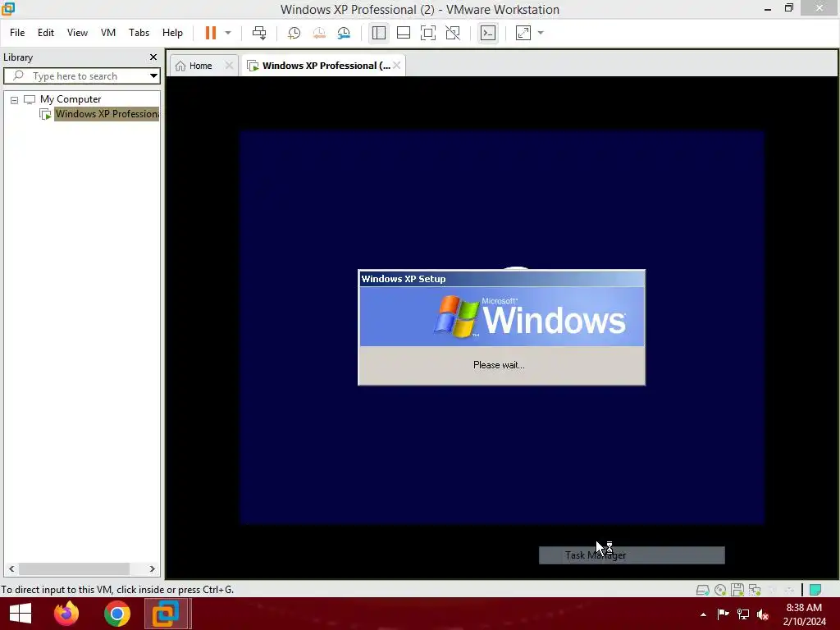Click the hard disk status icon

(x=702, y=590)
